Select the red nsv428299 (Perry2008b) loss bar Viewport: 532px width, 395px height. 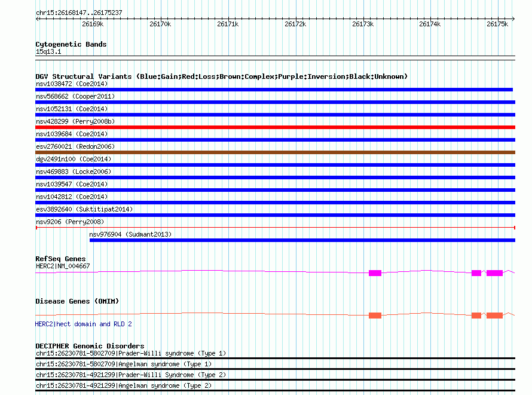coord(275,127)
